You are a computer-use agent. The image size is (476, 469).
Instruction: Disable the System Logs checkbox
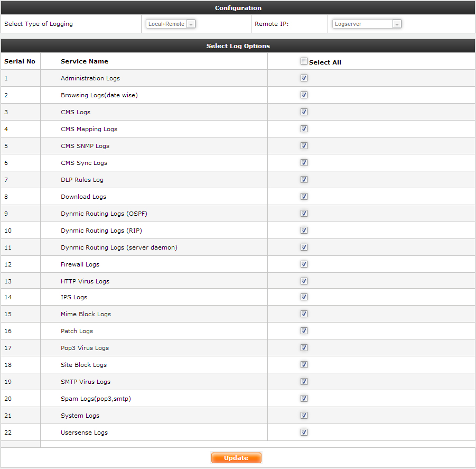304,416
